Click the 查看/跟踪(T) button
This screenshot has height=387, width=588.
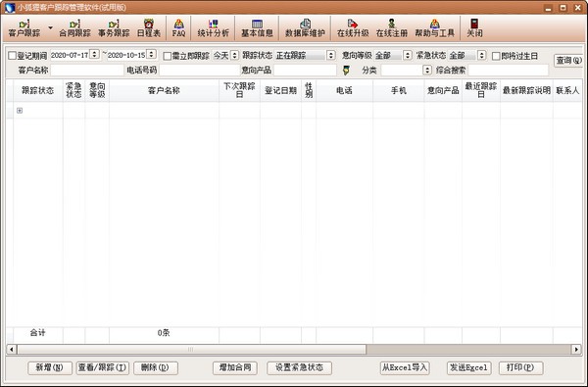102,367
